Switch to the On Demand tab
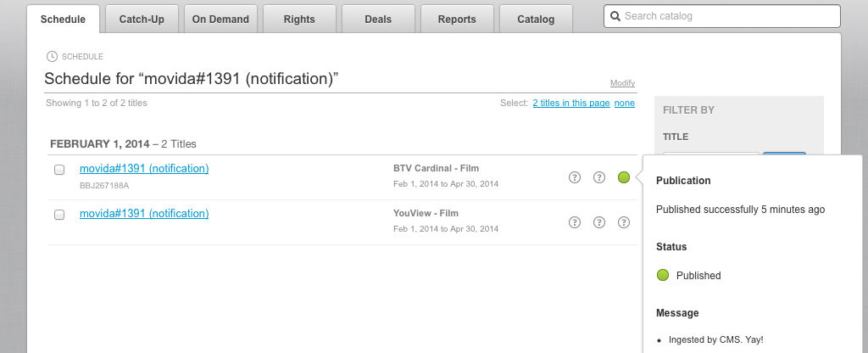 [x=220, y=20]
